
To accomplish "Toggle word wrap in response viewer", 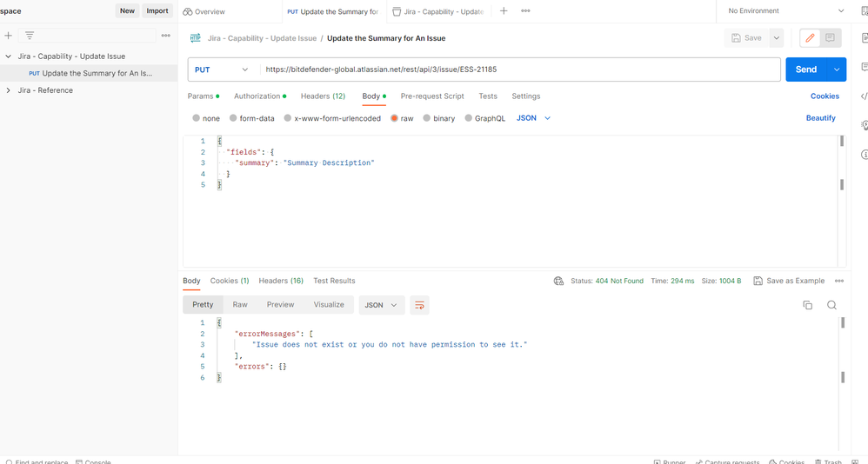I will (419, 305).
